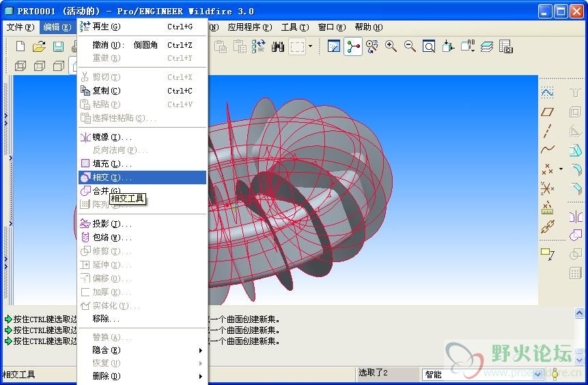
Task: Expand the datum point tool flyout arrow
Action: 561,169
